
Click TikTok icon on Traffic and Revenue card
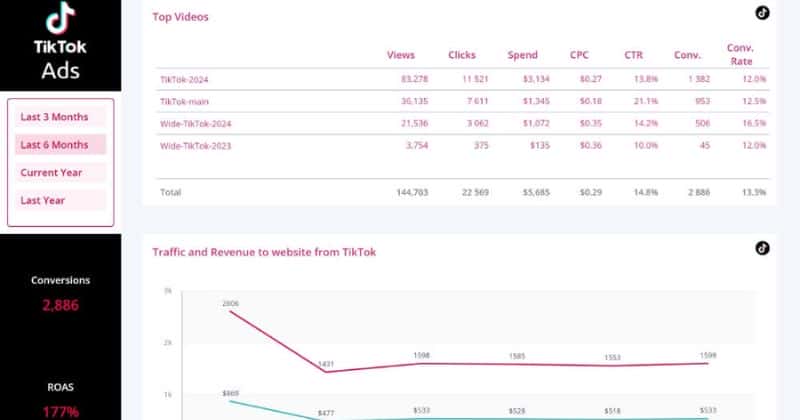click(x=762, y=249)
